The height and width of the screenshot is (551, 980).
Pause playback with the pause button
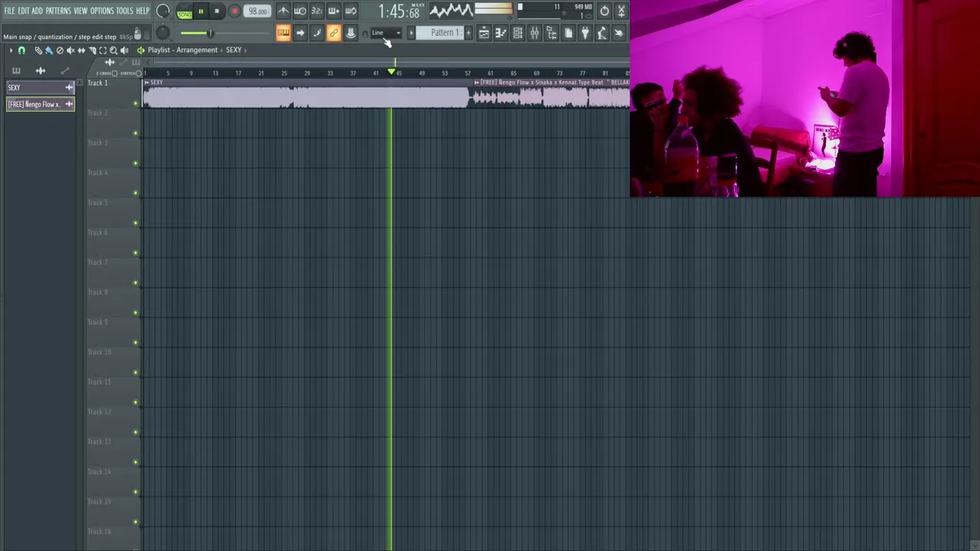click(201, 11)
